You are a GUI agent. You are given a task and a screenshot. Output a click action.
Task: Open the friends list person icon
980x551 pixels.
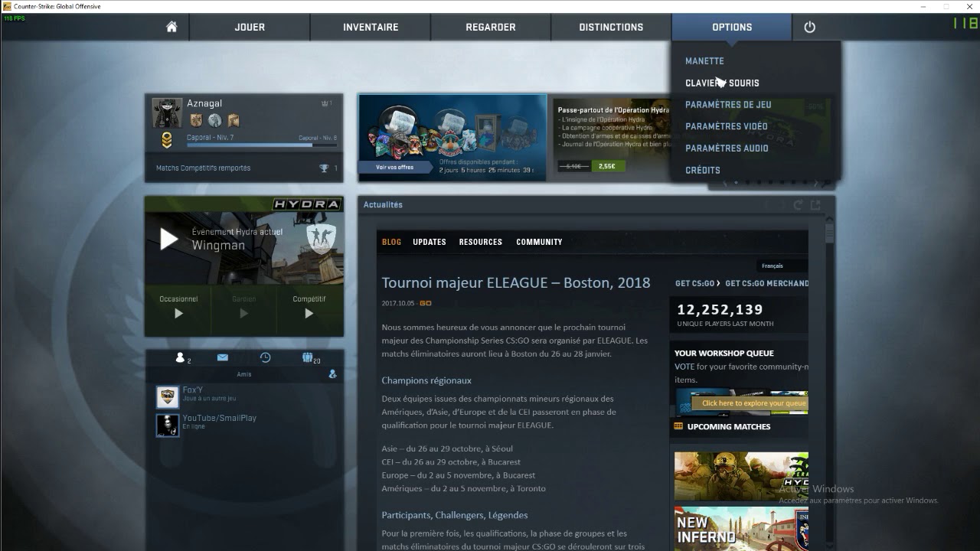(181, 357)
